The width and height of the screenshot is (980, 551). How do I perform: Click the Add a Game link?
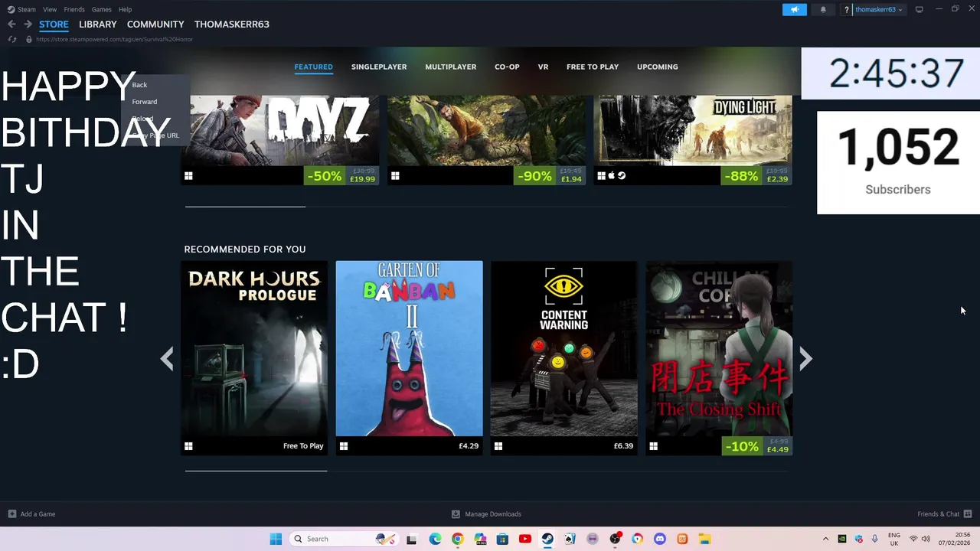38,514
